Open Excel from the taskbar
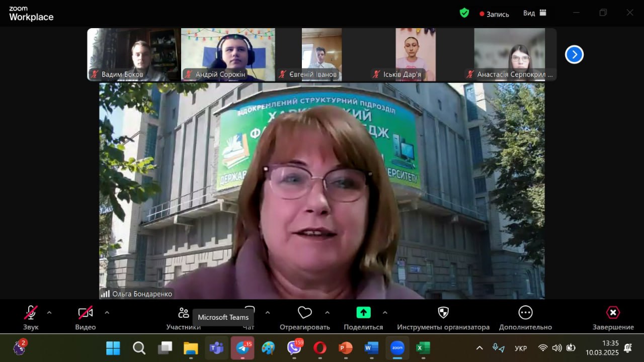Image resolution: width=644 pixels, height=362 pixels. pyautogui.click(x=423, y=348)
